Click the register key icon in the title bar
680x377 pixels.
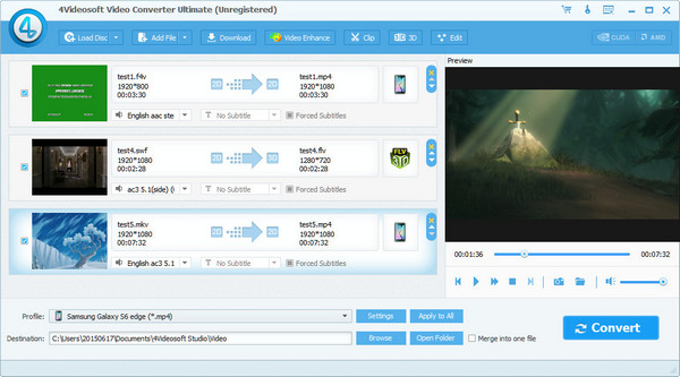pos(588,10)
